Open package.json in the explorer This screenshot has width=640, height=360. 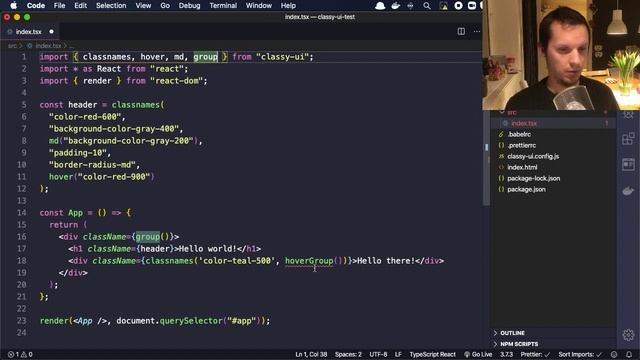click(527, 189)
